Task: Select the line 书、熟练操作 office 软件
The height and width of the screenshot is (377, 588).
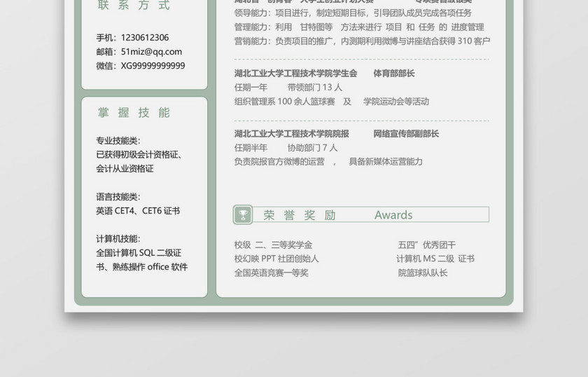Action: 141,267
